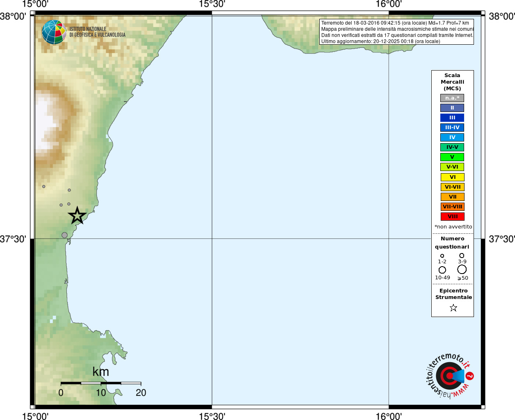The height and width of the screenshot is (420, 515).
Task: Select the IV-V intensity legend swatch
Action: tap(452, 147)
